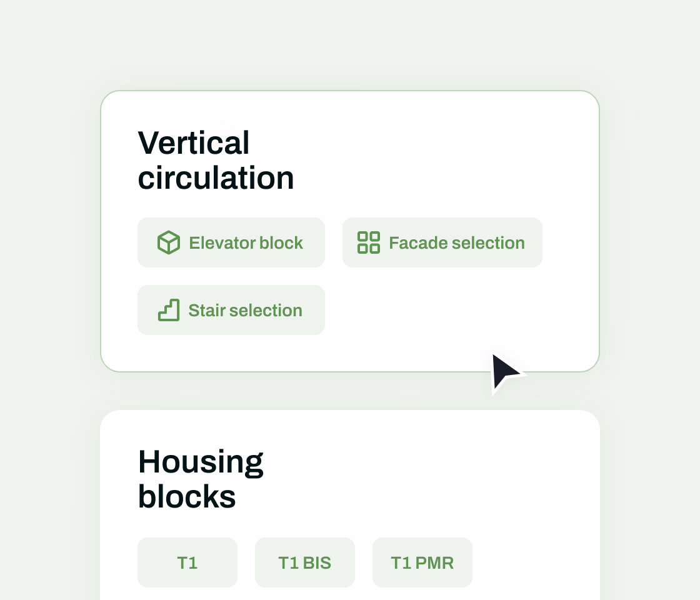Click the word Vertical in the heading

194,143
